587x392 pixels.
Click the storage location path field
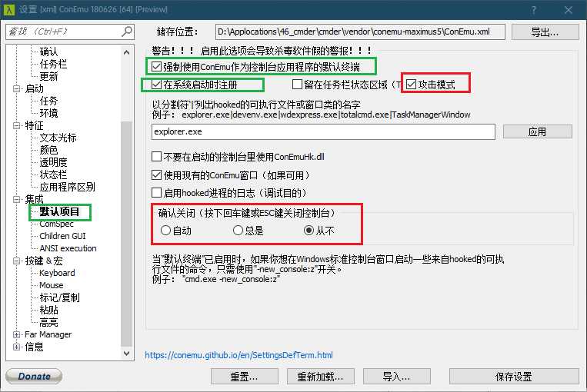tap(360, 32)
